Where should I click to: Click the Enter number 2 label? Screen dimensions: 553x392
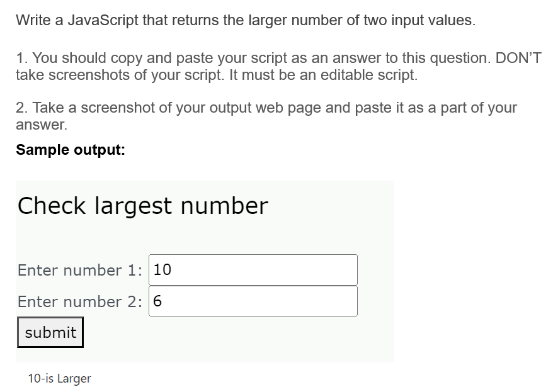tap(79, 301)
